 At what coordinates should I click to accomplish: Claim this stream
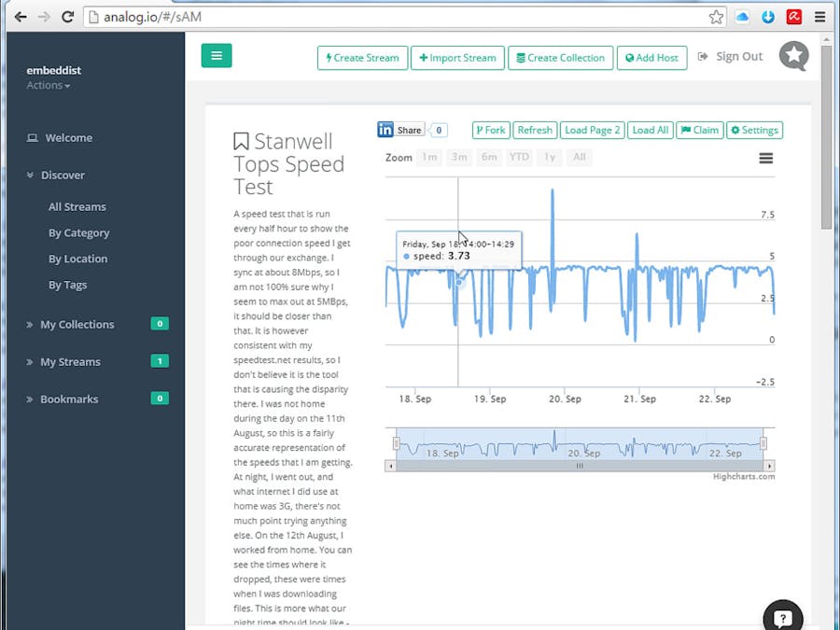700,130
